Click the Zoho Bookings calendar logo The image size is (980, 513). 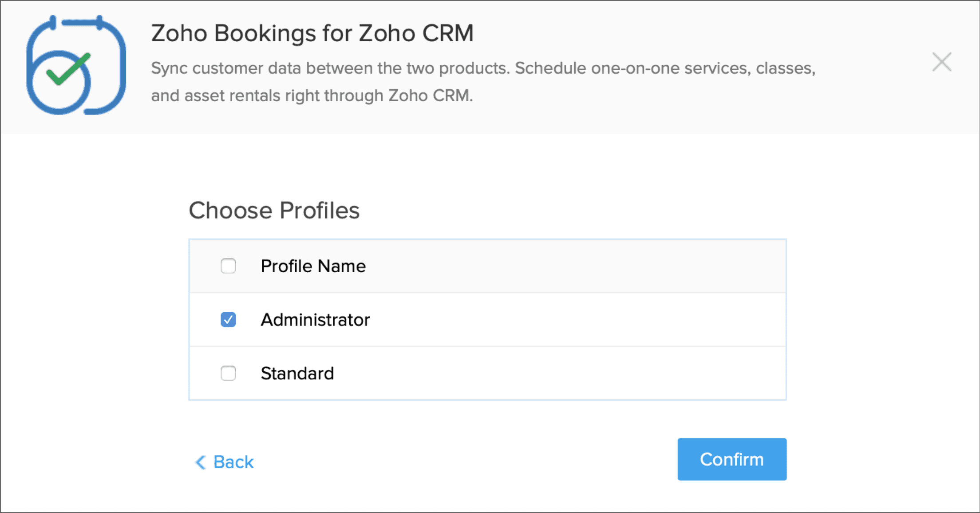(x=76, y=65)
